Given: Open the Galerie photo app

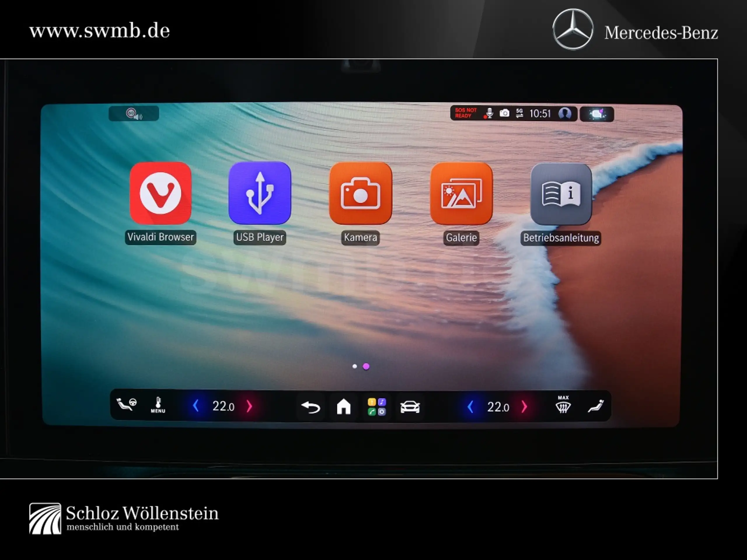Looking at the screenshot, I should pos(461,193).
